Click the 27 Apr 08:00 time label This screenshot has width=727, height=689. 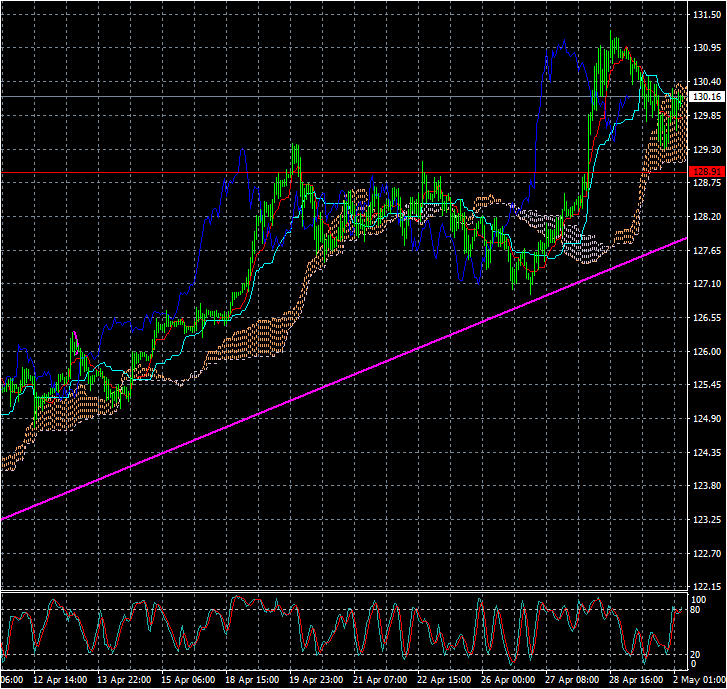(x=572, y=680)
